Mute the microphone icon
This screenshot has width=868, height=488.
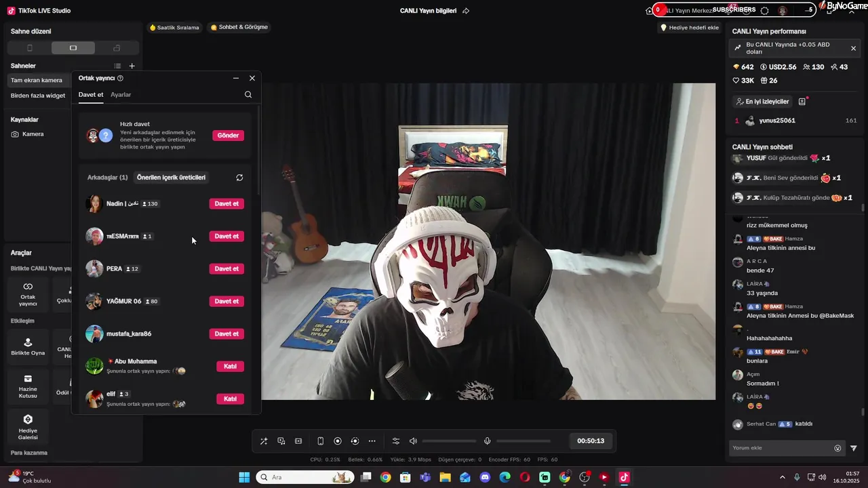coord(487,441)
